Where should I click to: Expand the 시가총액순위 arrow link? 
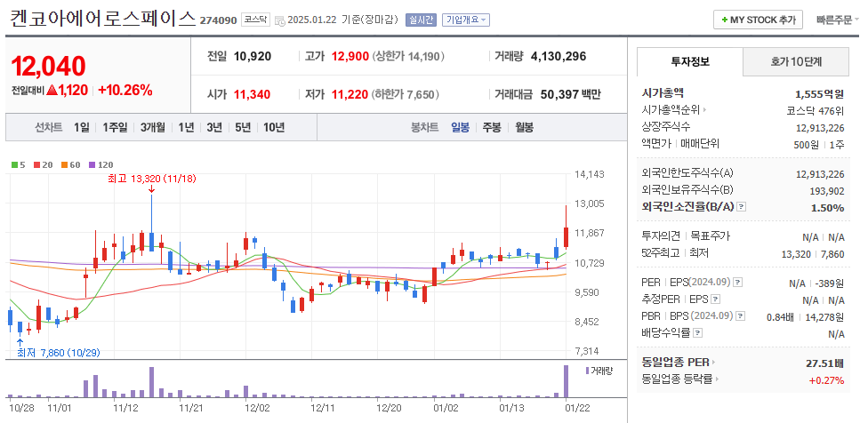point(706,110)
